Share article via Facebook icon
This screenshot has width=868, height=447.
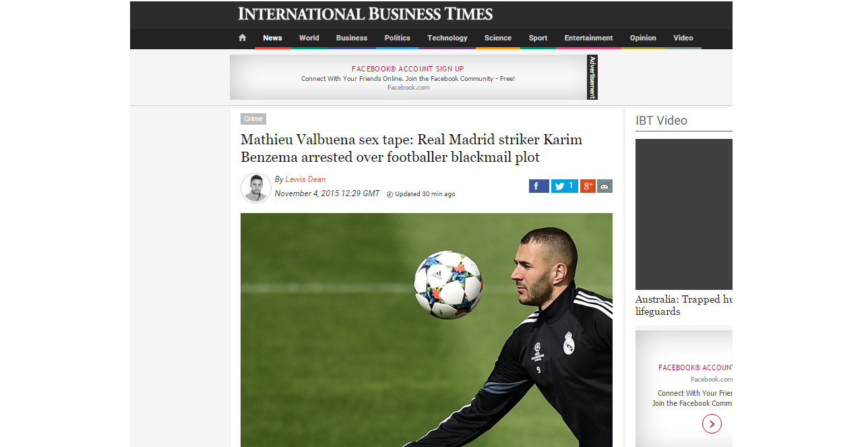click(x=539, y=186)
